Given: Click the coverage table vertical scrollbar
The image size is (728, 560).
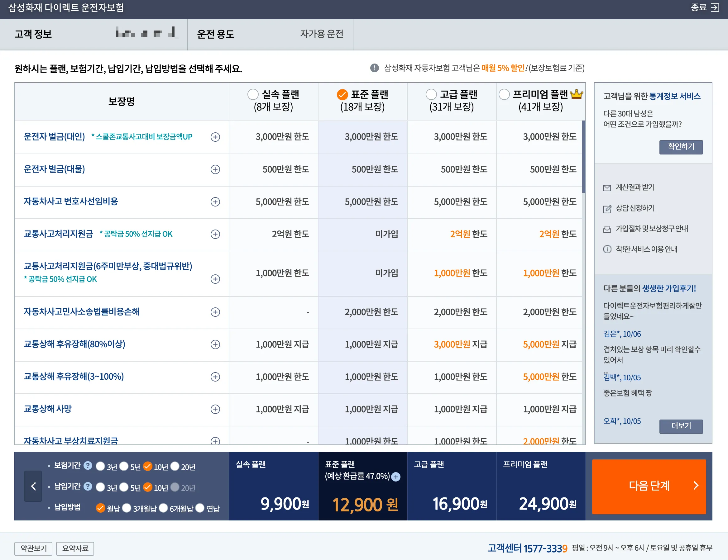Looking at the screenshot, I should coord(583,157).
